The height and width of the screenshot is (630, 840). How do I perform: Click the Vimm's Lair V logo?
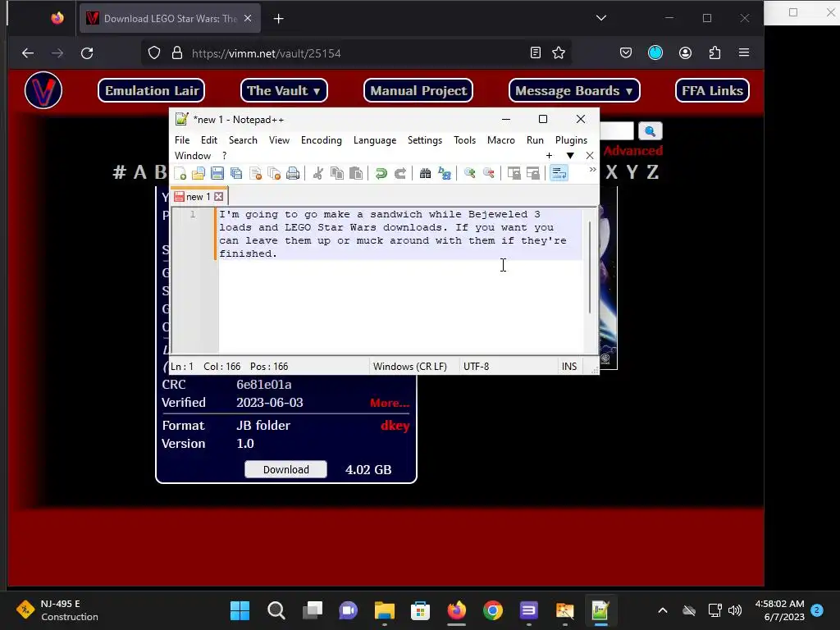click(43, 90)
